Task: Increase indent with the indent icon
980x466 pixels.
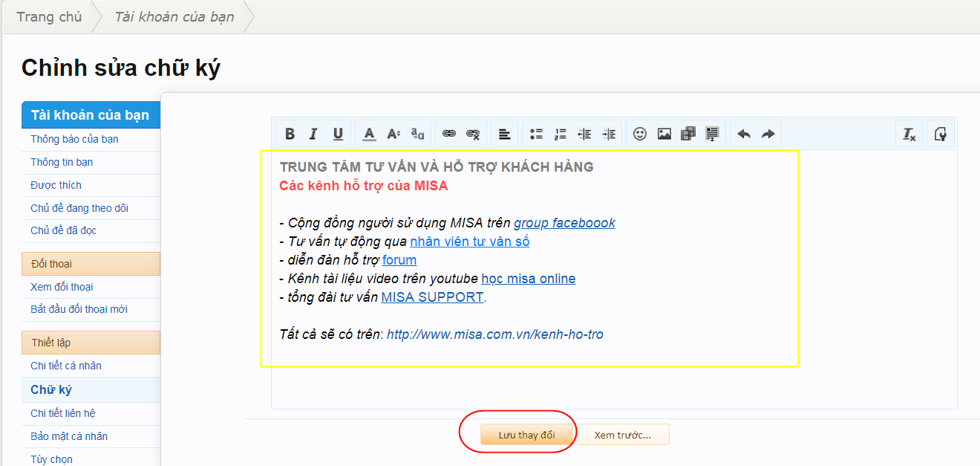Action: [x=609, y=134]
